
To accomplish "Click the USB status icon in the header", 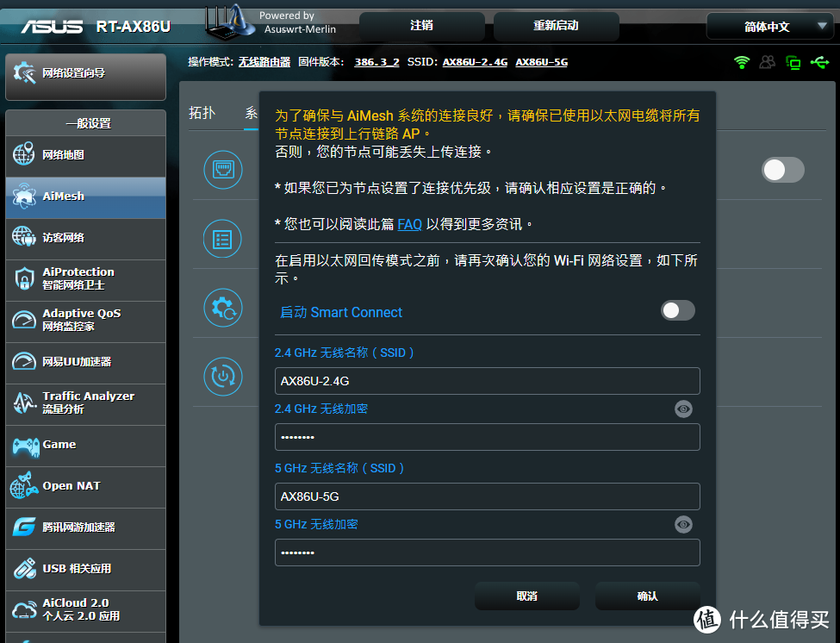I will (819, 63).
